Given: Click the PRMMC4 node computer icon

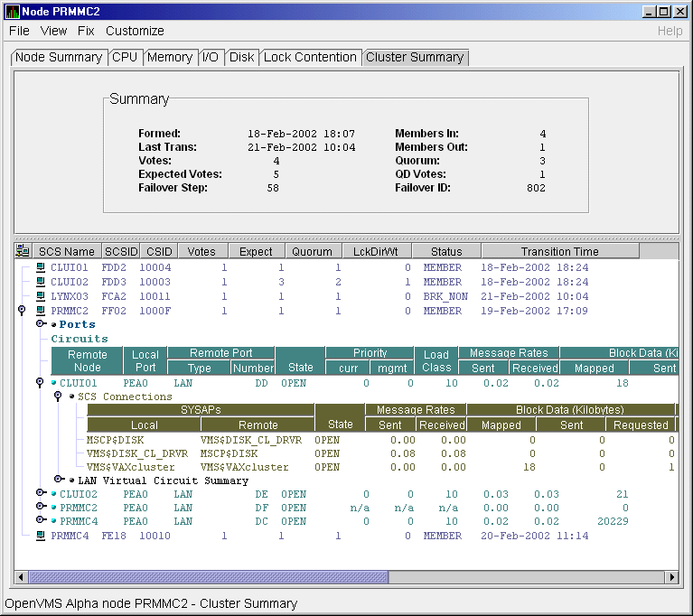Looking at the screenshot, I should pyautogui.click(x=40, y=536).
